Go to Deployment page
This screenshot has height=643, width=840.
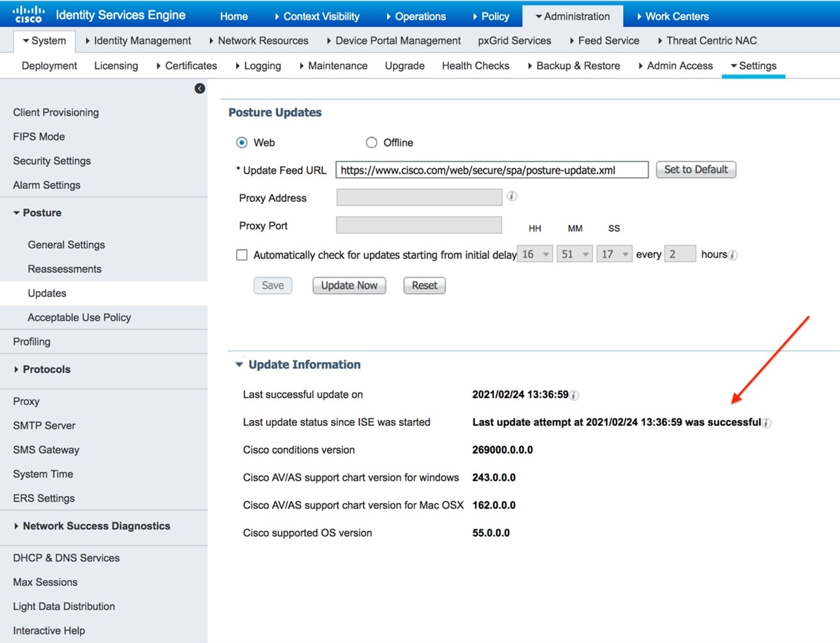[49, 65]
